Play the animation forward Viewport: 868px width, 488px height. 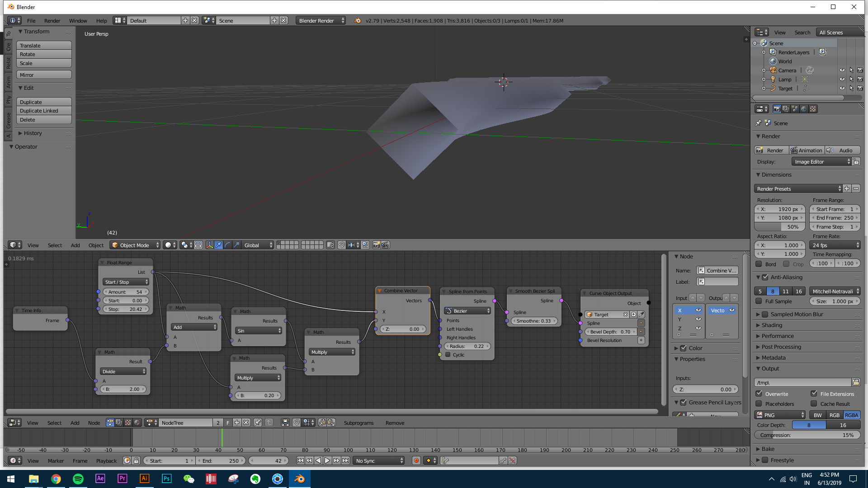point(327,460)
